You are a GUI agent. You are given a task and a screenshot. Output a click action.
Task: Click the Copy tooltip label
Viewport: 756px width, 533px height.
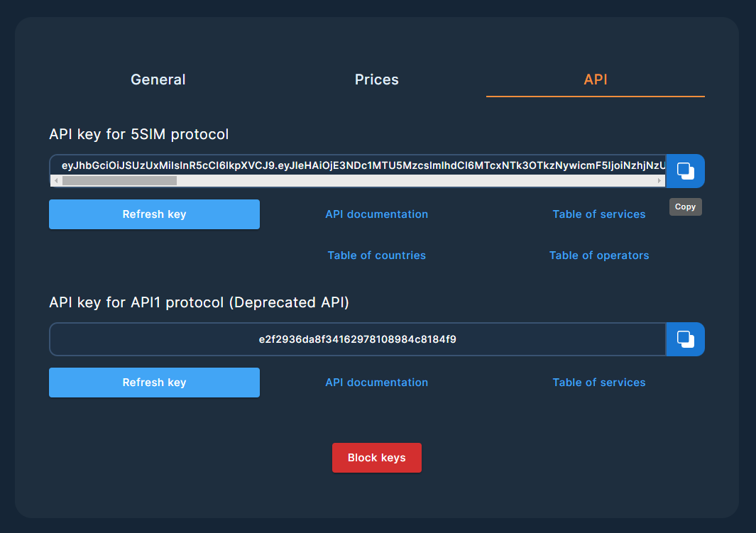tap(684, 207)
